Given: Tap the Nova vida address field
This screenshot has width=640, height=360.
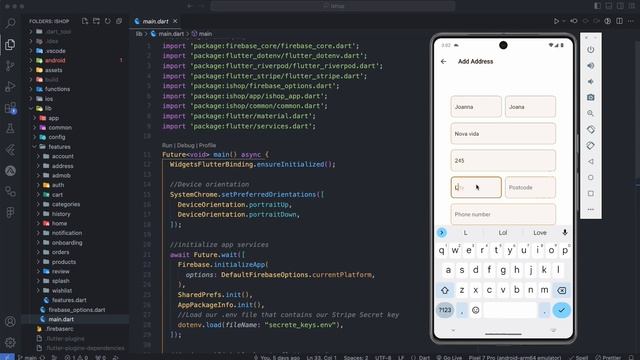Looking at the screenshot, I should (503, 134).
